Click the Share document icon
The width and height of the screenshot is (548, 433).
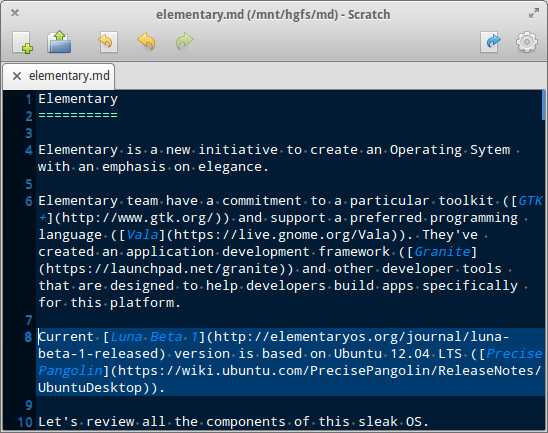tap(491, 42)
